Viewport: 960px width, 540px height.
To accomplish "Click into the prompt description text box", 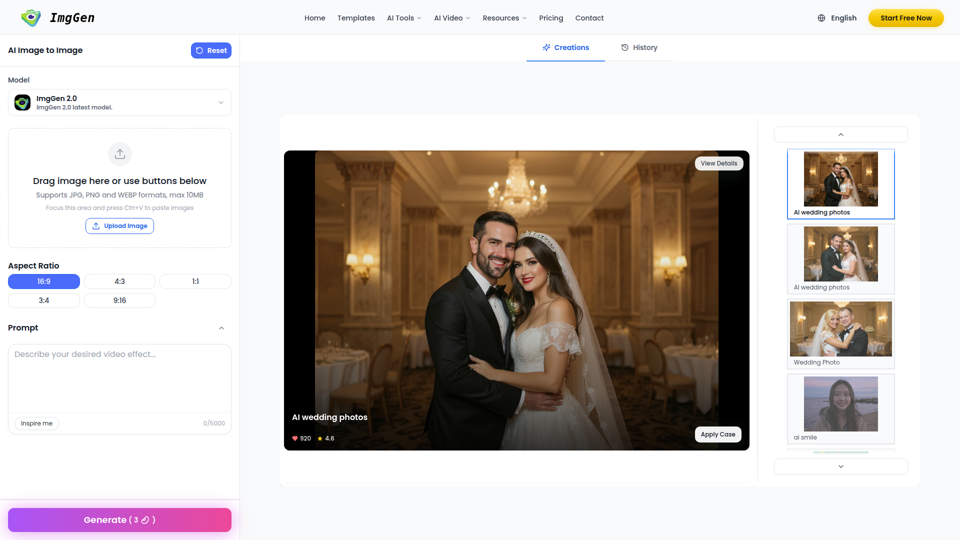I will pyautogui.click(x=120, y=380).
